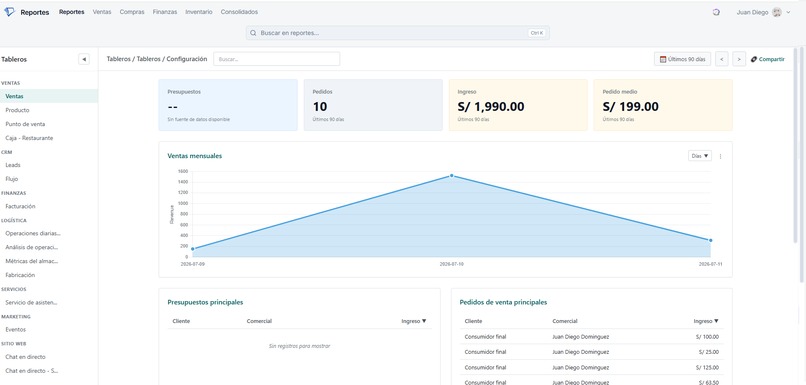
Task: Open the Chat en directo dashboard
Action: 25,357
